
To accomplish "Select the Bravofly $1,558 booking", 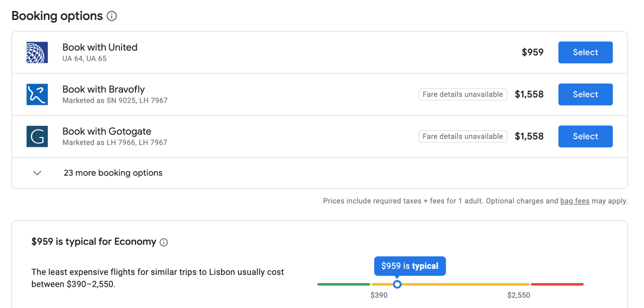I will coord(585,95).
